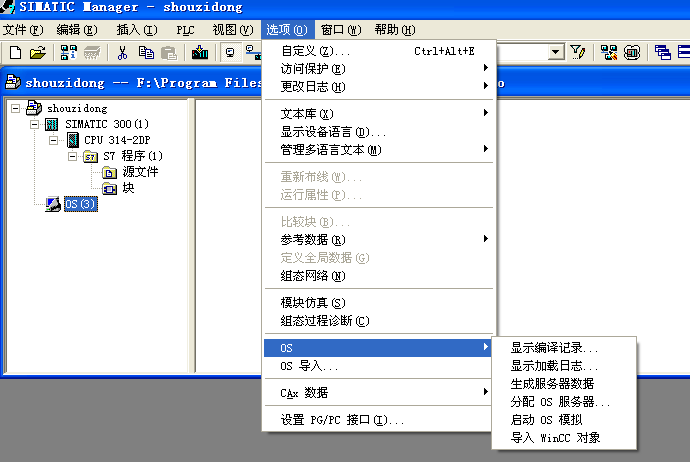Choose 模块仿真 menu entry
Image resolution: width=690 pixels, height=462 pixels.
(379, 302)
